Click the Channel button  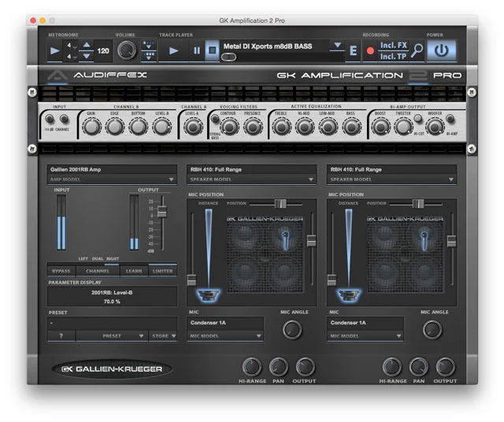(98, 271)
